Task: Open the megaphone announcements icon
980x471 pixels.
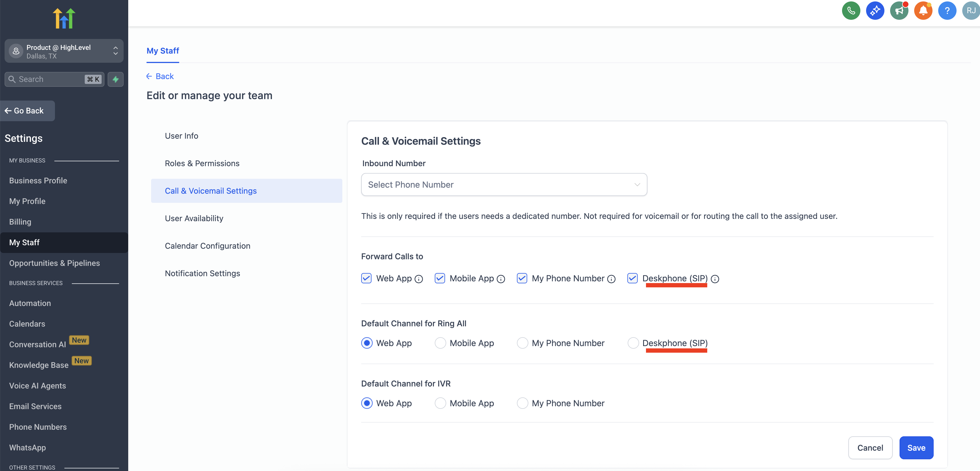Action: click(x=899, y=11)
